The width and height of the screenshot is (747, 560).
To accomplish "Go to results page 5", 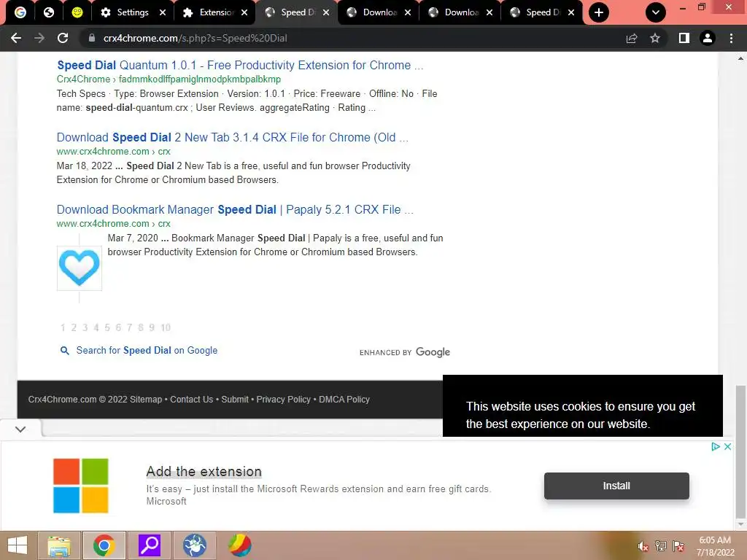I will pyautogui.click(x=107, y=327).
